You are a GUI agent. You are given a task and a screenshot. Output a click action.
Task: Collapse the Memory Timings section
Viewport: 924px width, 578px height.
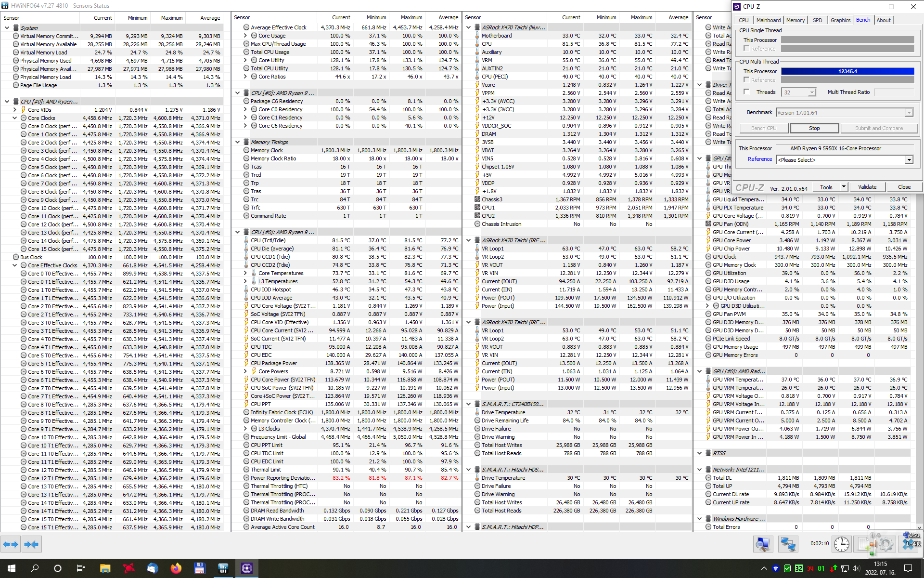coord(238,142)
